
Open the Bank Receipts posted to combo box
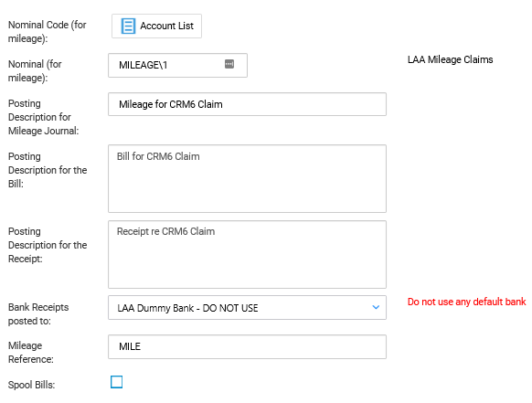point(247,307)
